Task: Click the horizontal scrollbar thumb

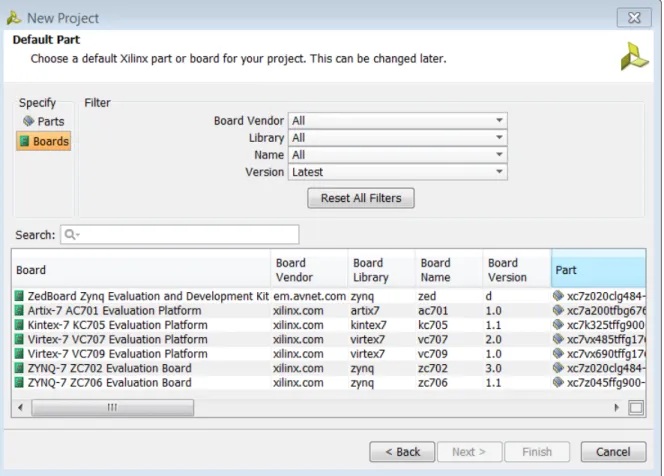Action: pyautogui.click(x=113, y=407)
